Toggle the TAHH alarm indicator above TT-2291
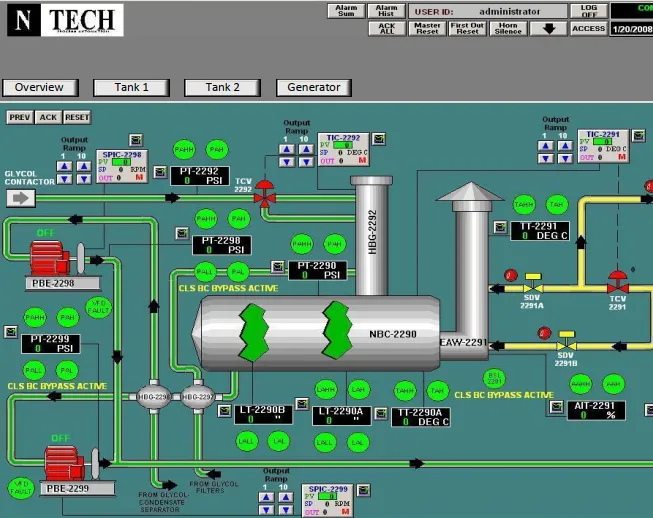 click(x=523, y=204)
